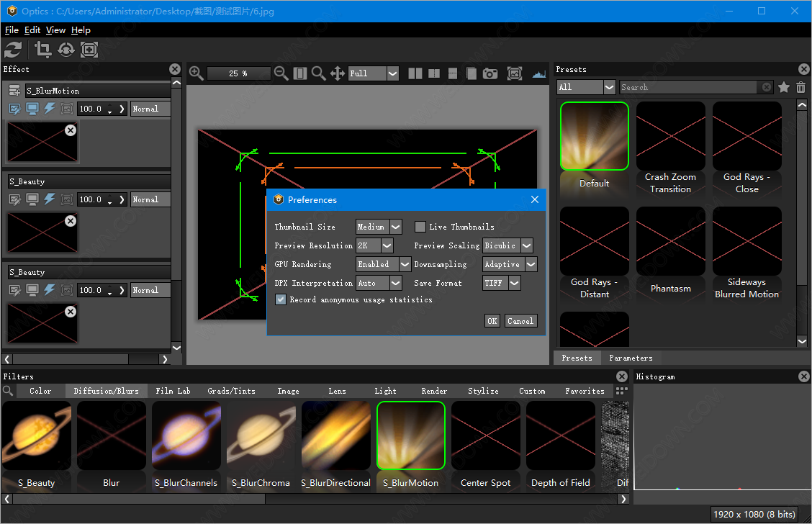Expand opacity arrow on S_BlurMotion layer
Image resolution: width=812 pixels, height=524 pixels.
(122, 109)
